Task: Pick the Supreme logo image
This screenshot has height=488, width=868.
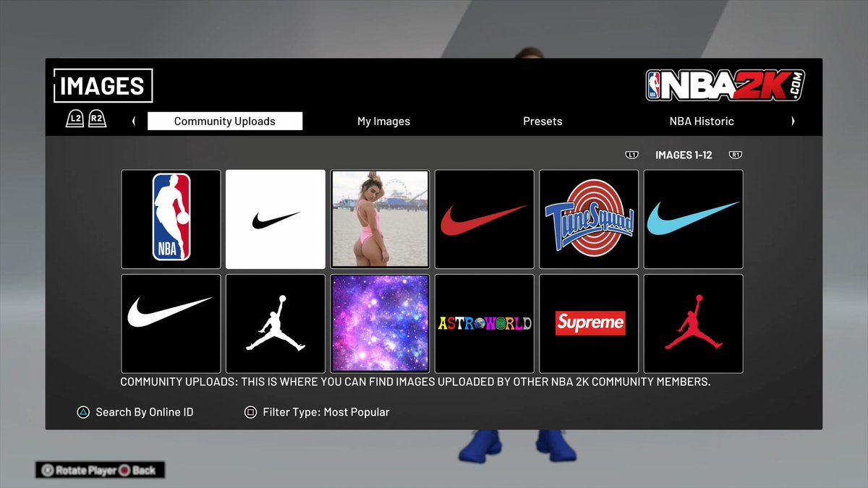Action: (x=589, y=324)
